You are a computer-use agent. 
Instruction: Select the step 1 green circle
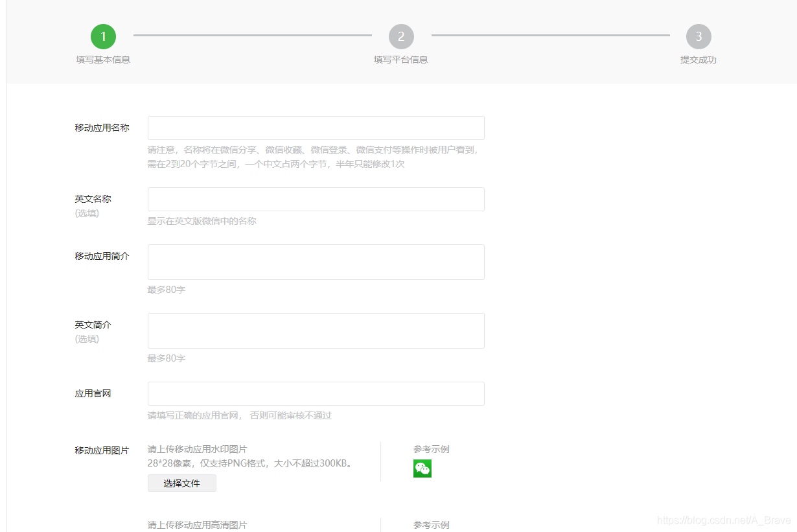(103, 36)
